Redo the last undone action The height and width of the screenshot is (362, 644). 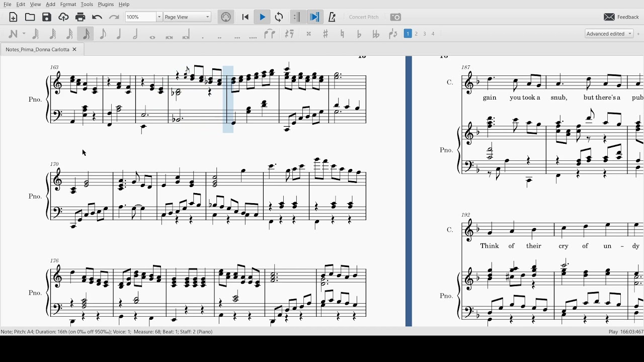pos(114,17)
